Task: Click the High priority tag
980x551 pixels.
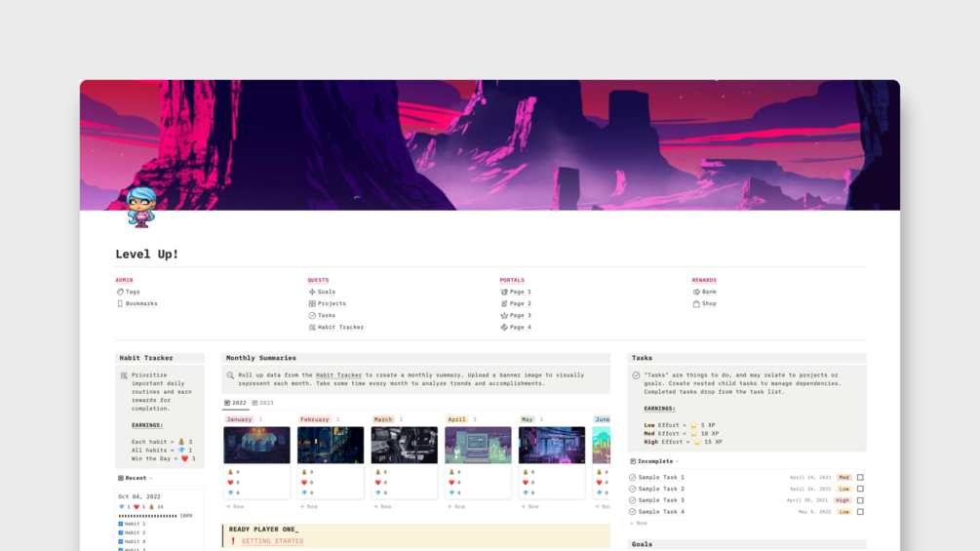Action: click(x=843, y=500)
